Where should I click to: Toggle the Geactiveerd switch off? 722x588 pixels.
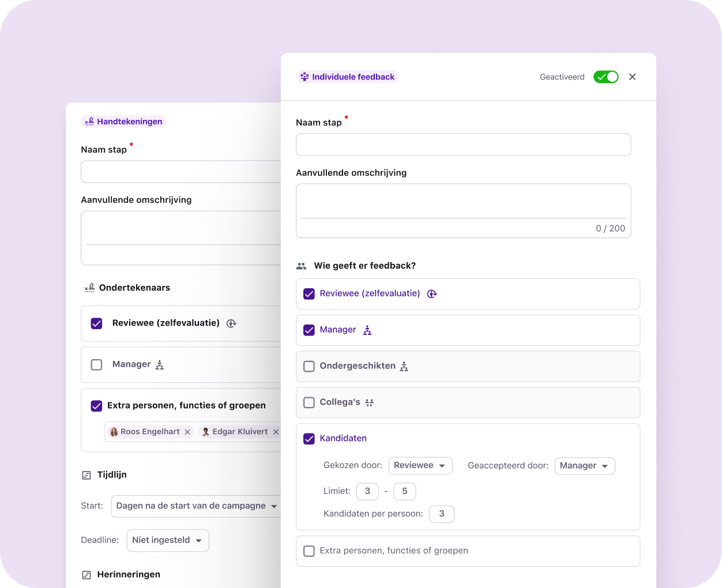[x=606, y=77]
